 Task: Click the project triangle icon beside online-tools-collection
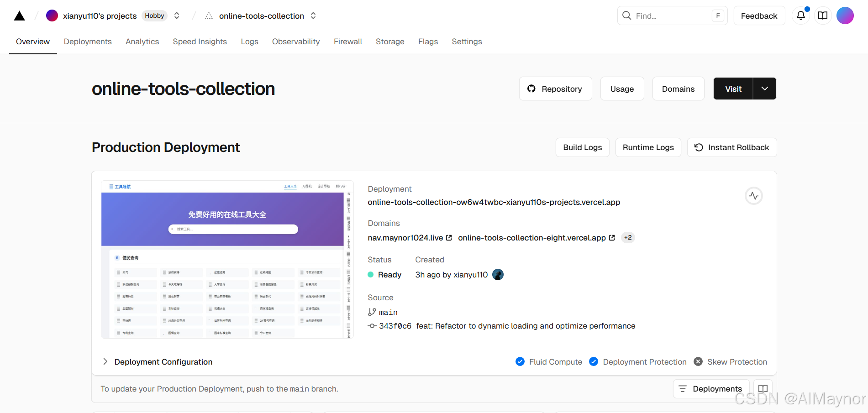pos(209,16)
